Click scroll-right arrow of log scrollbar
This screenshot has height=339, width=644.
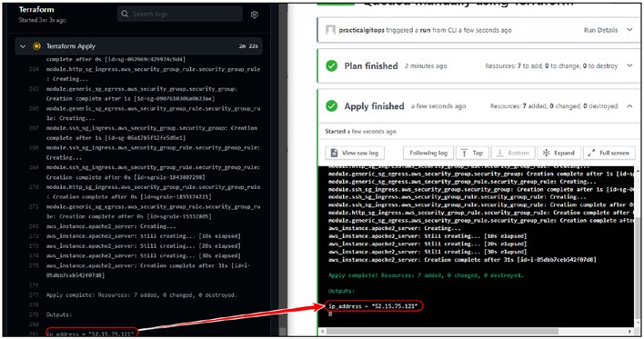[630, 331]
